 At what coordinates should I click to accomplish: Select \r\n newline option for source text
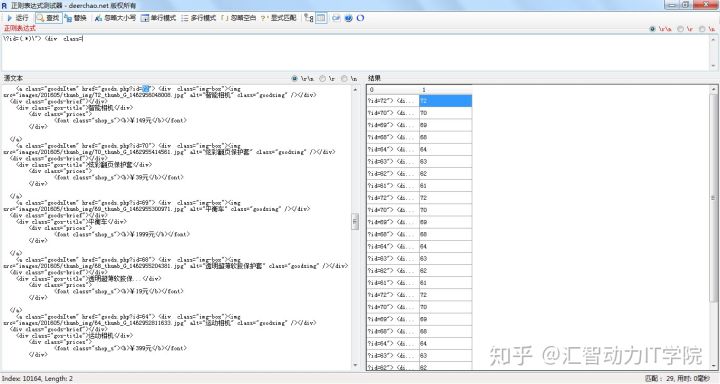click(x=304, y=79)
